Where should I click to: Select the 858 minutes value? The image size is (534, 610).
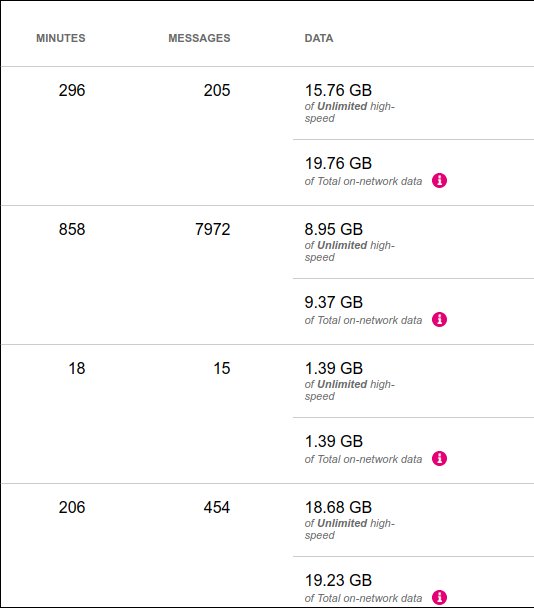72,229
